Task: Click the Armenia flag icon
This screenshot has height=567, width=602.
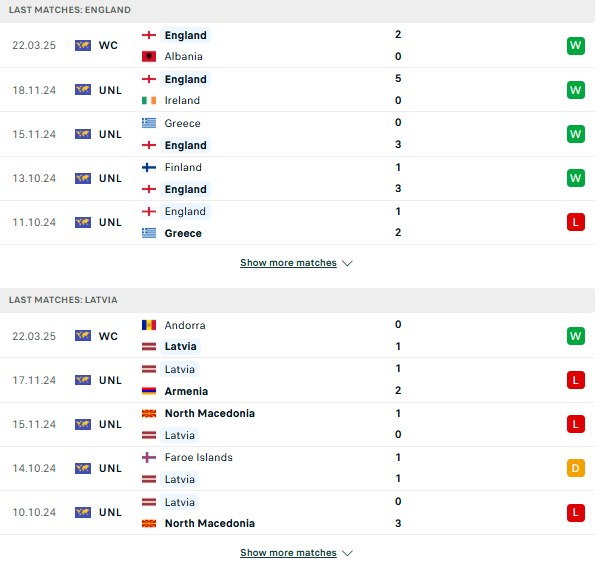Action: (x=149, y=391)
